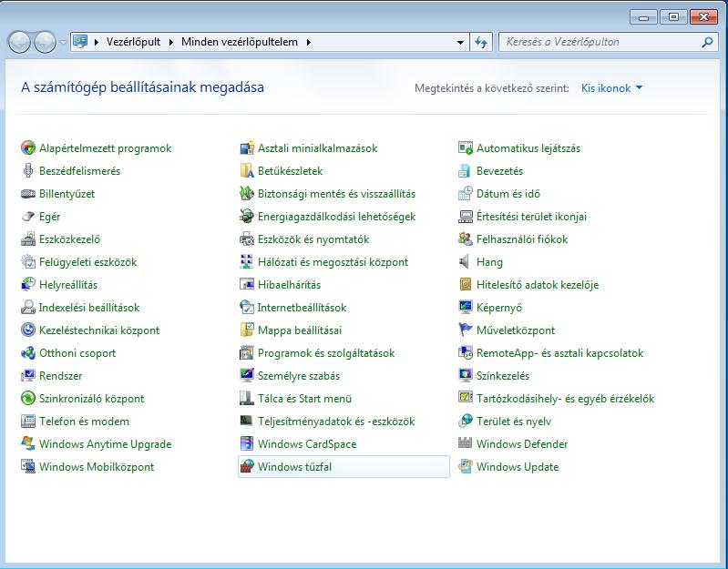Open RemoteApp- és asztali kapcsolatok link
This screenshot has width=728, height=569.
560,353
